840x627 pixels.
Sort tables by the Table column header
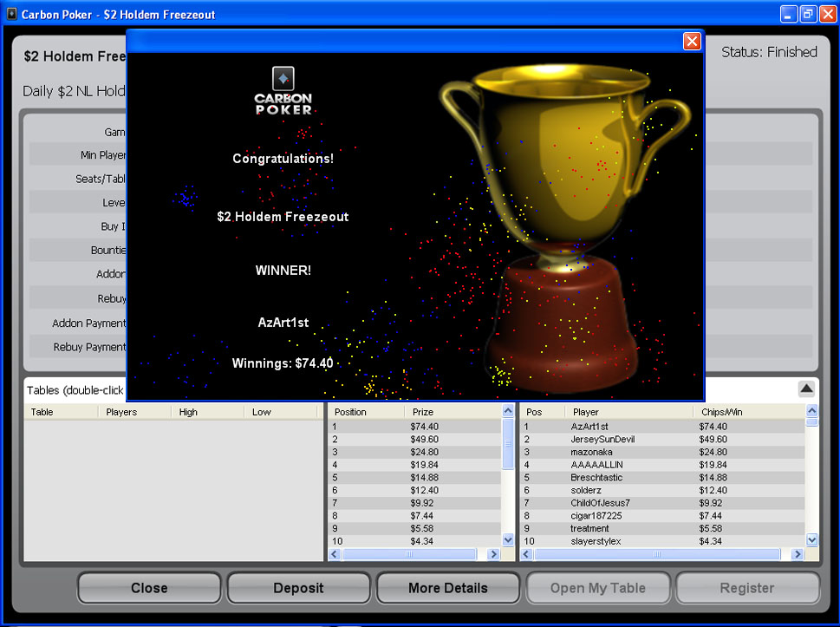tap(61, 412)
